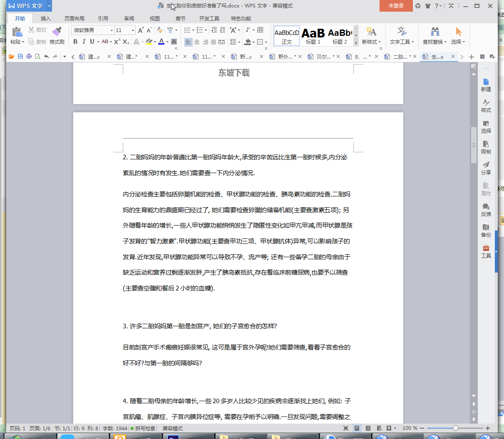This screenshot has height=439, width=504.
Task: Click the zoom slider handle in status bar
Action: point(455,428)
